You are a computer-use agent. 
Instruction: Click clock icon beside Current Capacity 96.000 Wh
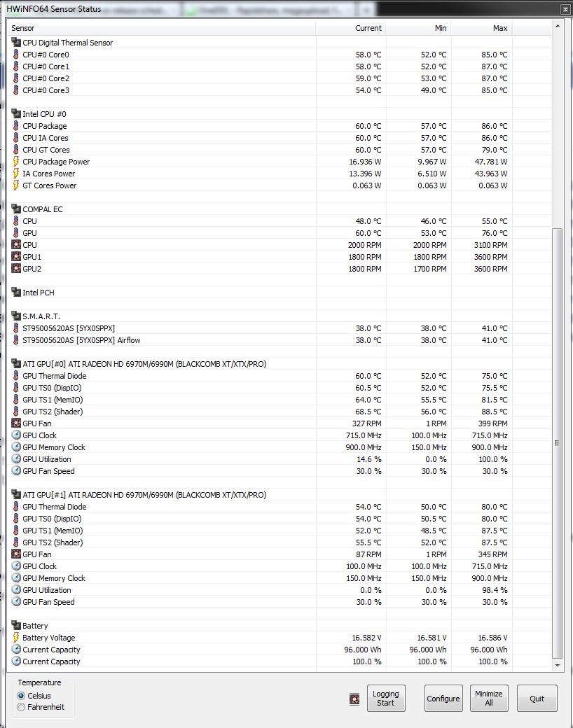click(x=16, y=650)
